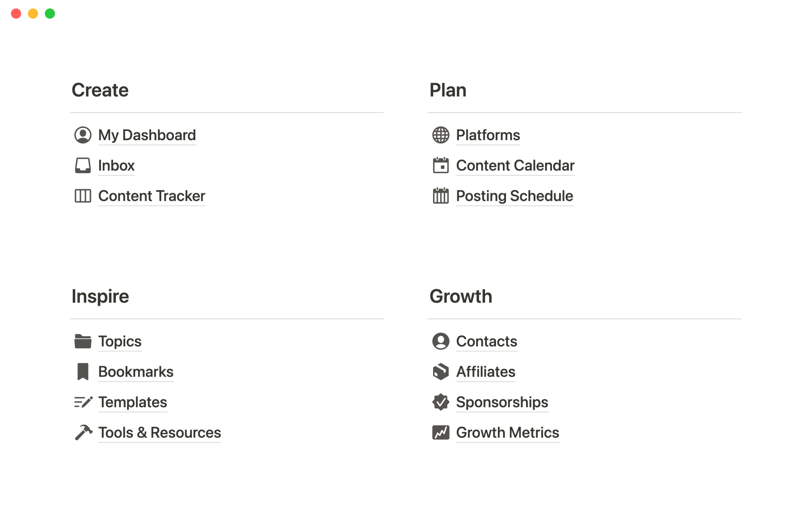Viewport: 812px width, 508px height.
Task: Click the Content Tracker board icon
Action: pos(83,196)
